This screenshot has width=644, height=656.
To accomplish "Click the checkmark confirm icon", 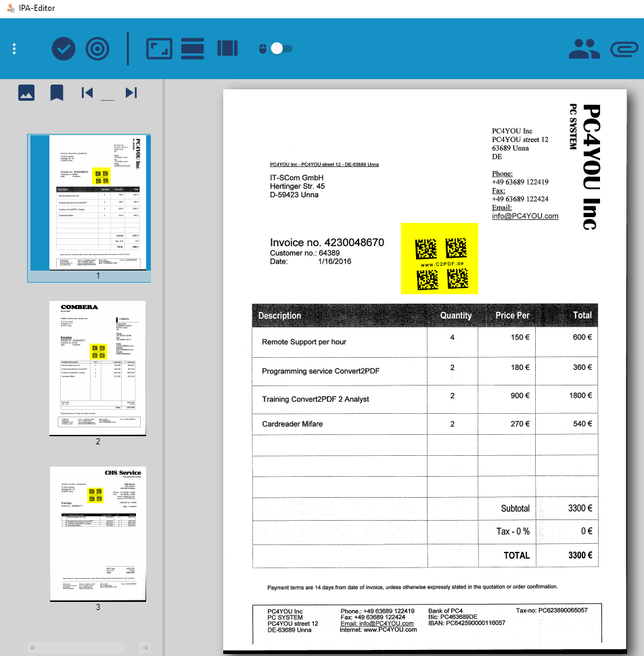I will pyautogui.click(x=64, y=49).
